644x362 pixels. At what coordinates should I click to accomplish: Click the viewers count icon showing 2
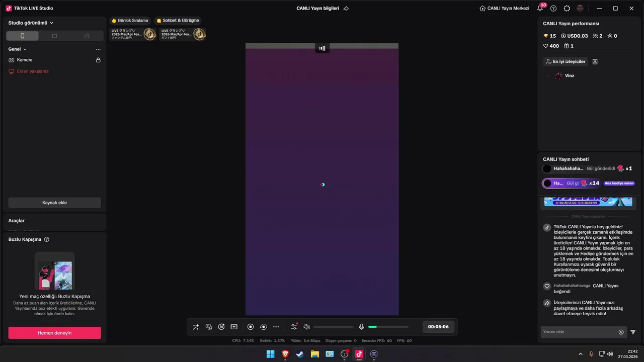597,36
